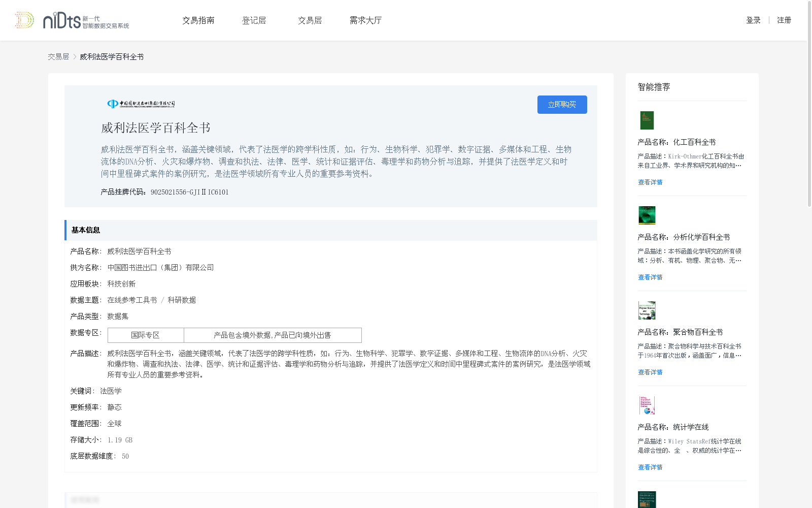Click the page vertical scrollbar
This screenshot has height=508, width=812.
click(x=809, y=104)
